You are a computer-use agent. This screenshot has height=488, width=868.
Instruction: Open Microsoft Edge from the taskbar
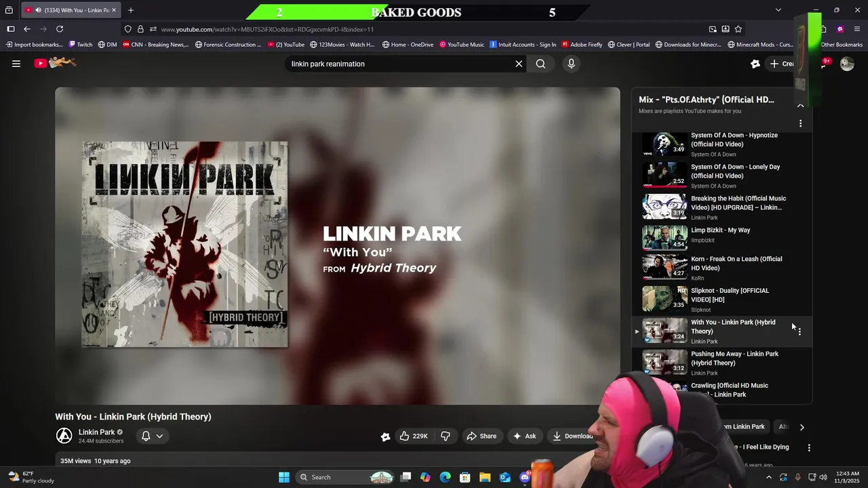[445, 477]
